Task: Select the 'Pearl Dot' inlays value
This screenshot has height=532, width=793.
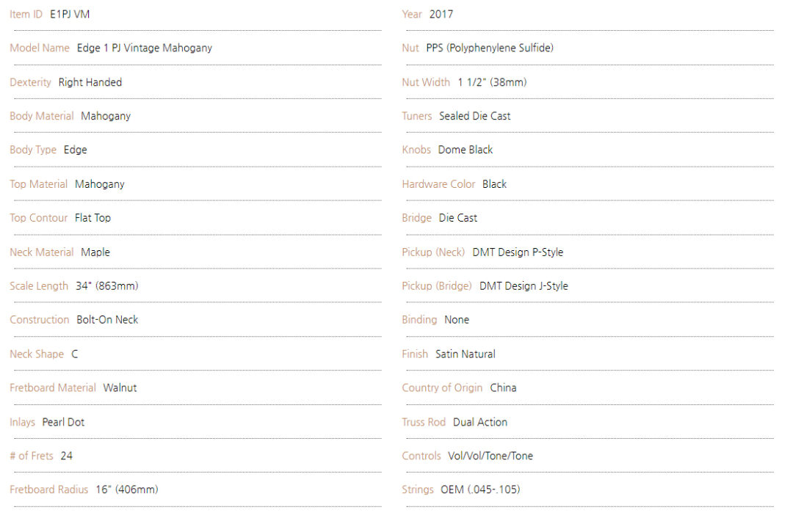Action: coord(63,423)
